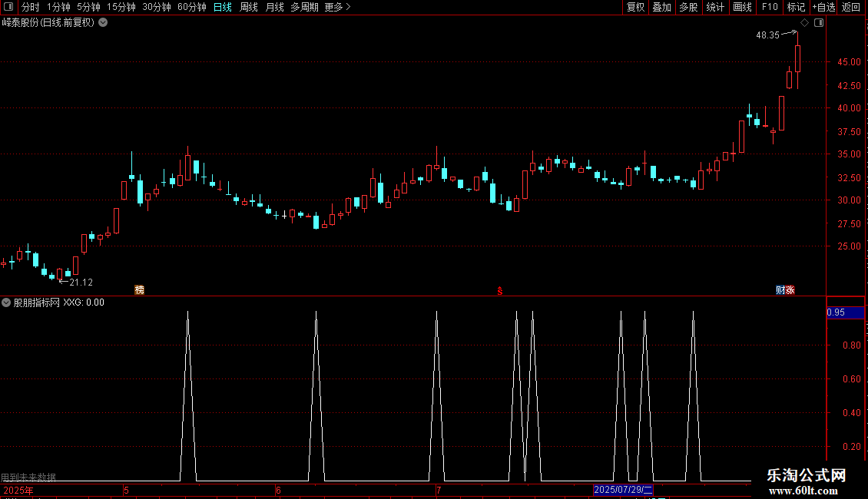
Task: Click the 21.12 low price label
Action: (x=81, y=283)
